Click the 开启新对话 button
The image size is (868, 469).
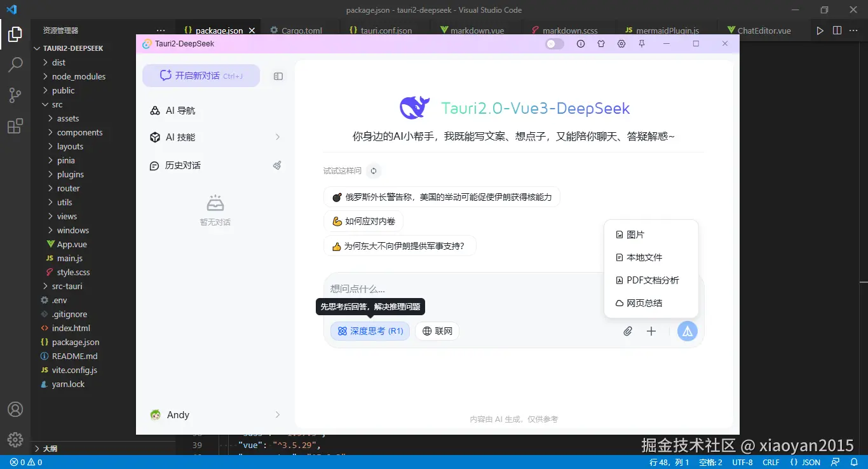click(201, 75)
